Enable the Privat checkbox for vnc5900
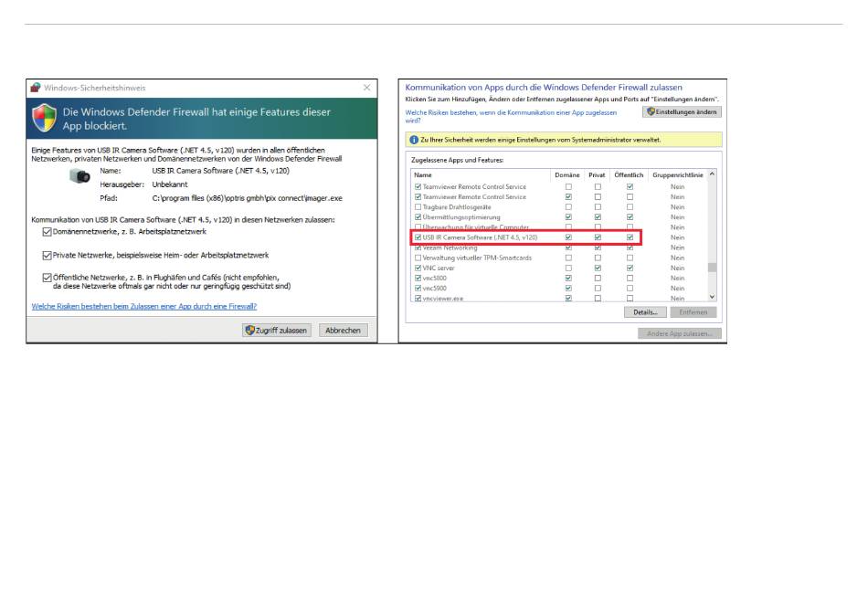868x600 pixels. tap(598, 289)
